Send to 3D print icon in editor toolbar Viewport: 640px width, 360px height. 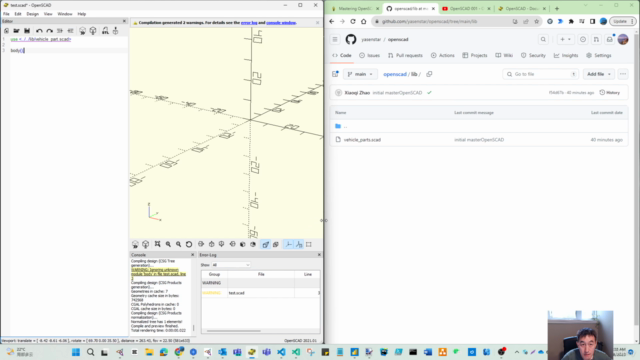[x=116, y=31]
